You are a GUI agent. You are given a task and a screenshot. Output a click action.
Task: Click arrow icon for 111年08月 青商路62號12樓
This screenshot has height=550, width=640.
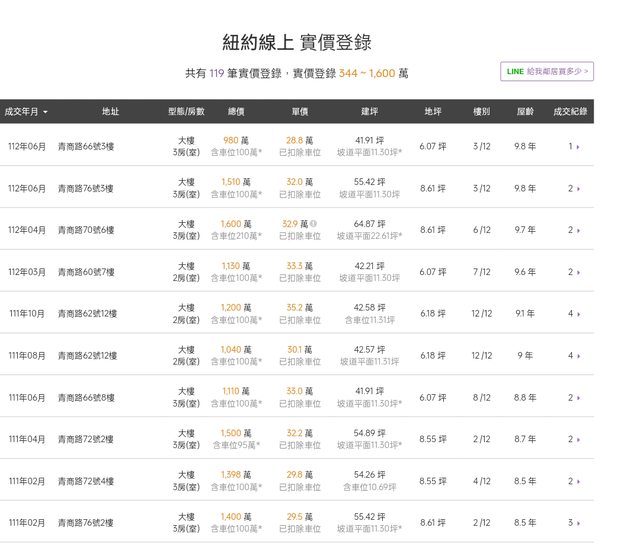point(577,356)
